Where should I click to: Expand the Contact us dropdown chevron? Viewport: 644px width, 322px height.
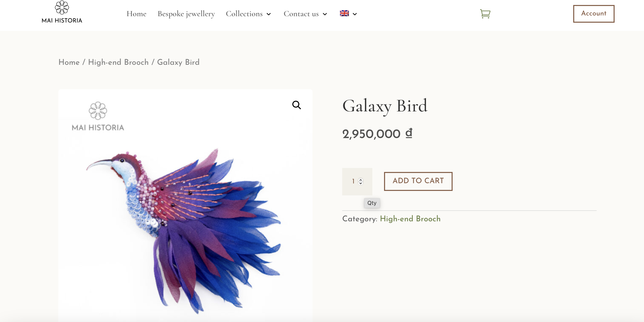point(325,14)
